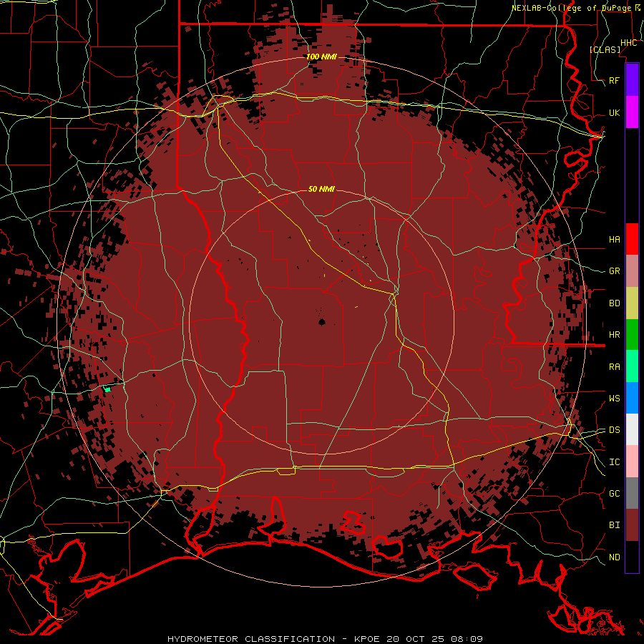Click the HHC product label
Screen dimensions: 644x644
coord(629,43)
